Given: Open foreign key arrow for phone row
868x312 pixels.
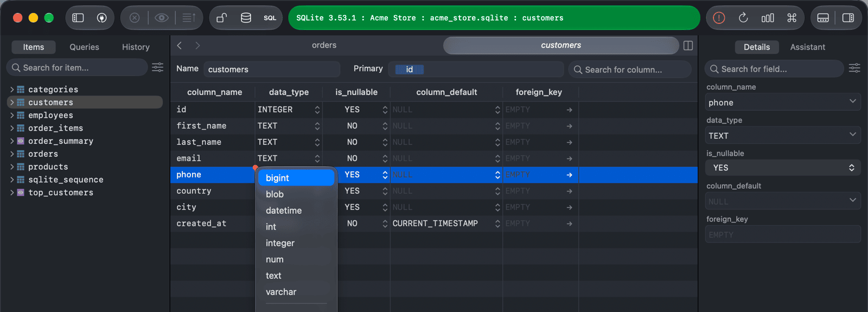Looking at the screenshot, I should click(569, 175).
